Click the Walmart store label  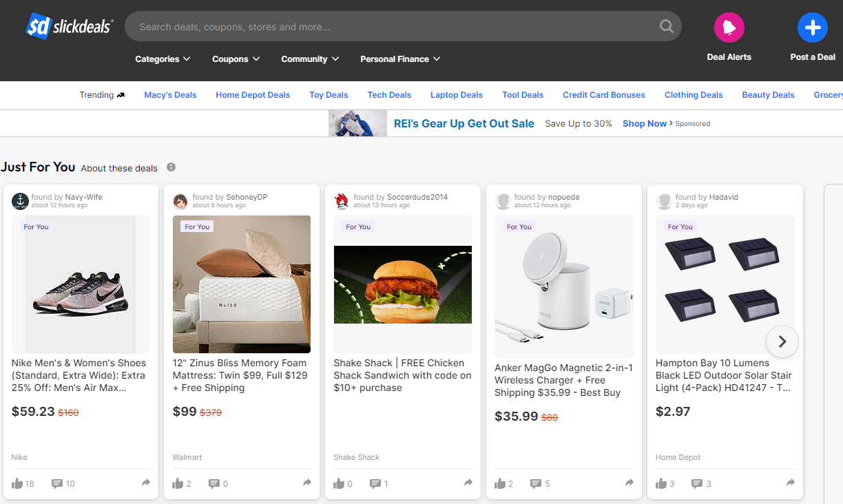187,457
